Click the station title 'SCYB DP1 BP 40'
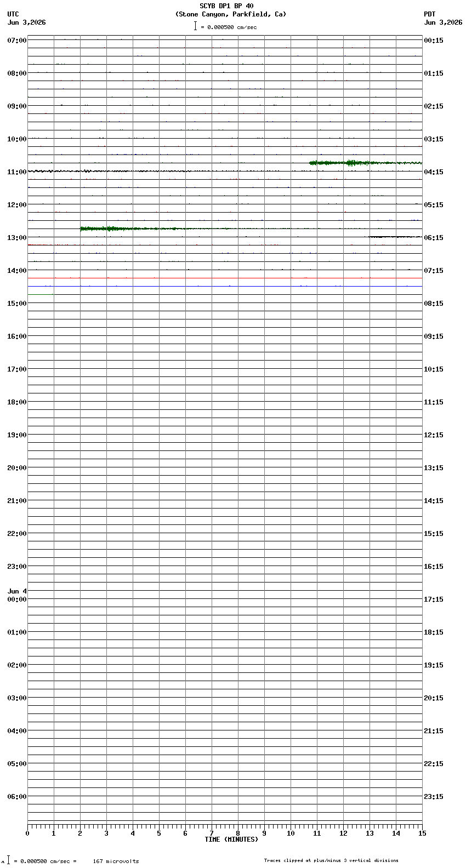Screen dimensions: 466x868 click(x=226, y=6)
